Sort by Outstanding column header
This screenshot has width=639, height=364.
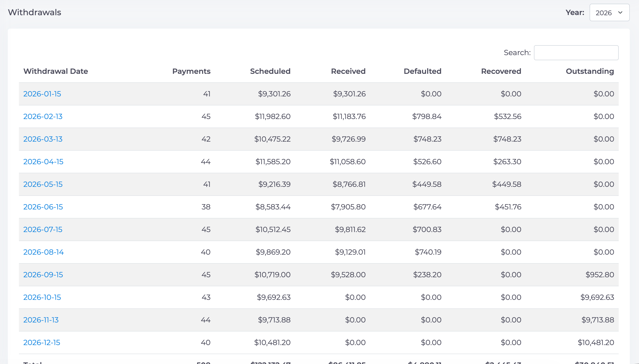point(590,71)
